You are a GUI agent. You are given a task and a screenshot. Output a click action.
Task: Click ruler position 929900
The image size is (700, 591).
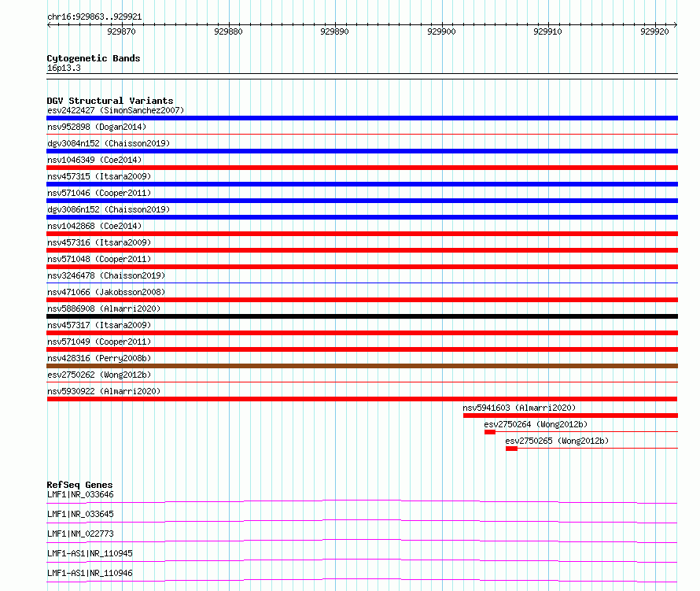(x=441, y=31)
